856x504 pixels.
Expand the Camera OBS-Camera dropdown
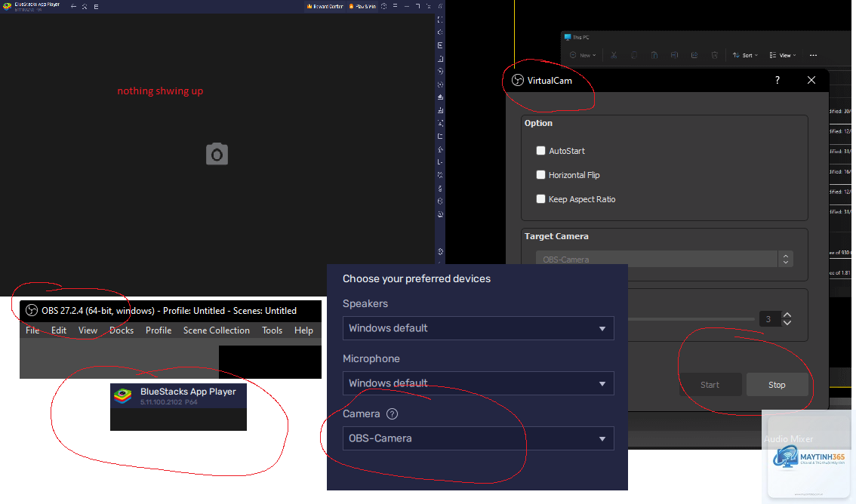pos(479,438)
